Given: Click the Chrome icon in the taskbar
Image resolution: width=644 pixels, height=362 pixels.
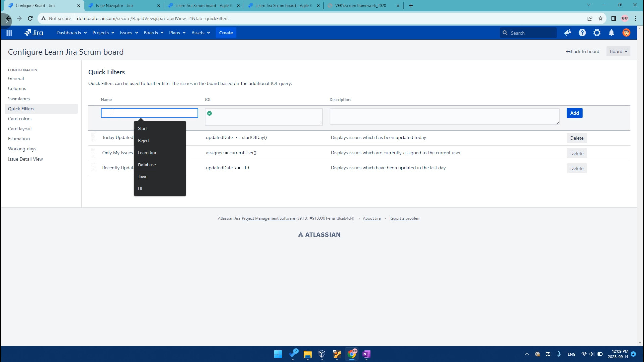Looking at the screenshot, I should tap(352, 354).
